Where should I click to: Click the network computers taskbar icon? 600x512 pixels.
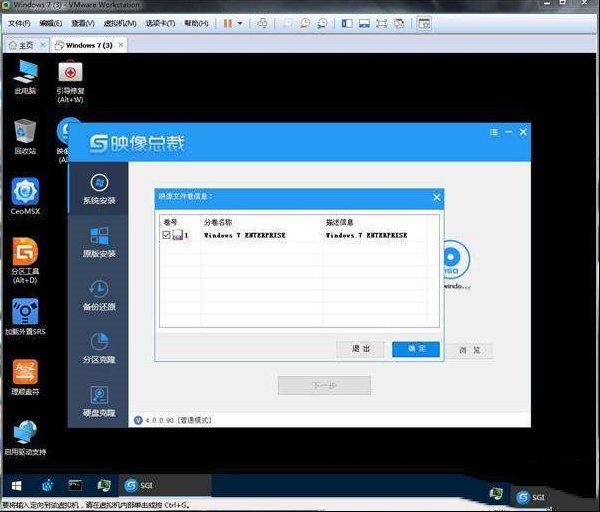pyautogui.click(x=103, y=486)
